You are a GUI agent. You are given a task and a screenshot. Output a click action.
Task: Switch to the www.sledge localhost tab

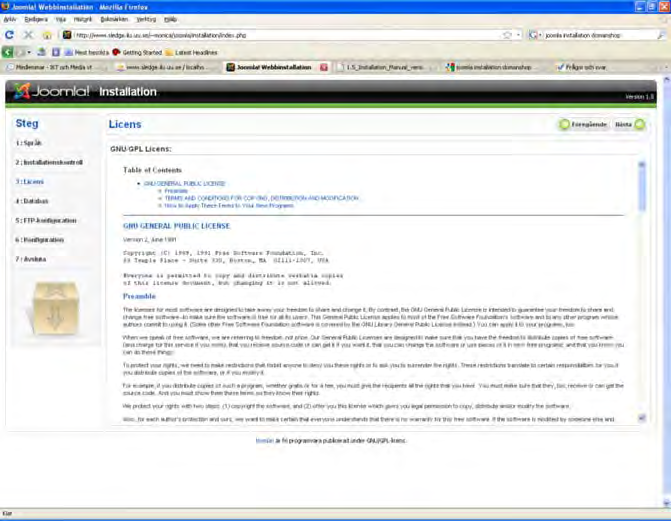tap(165, 67)
